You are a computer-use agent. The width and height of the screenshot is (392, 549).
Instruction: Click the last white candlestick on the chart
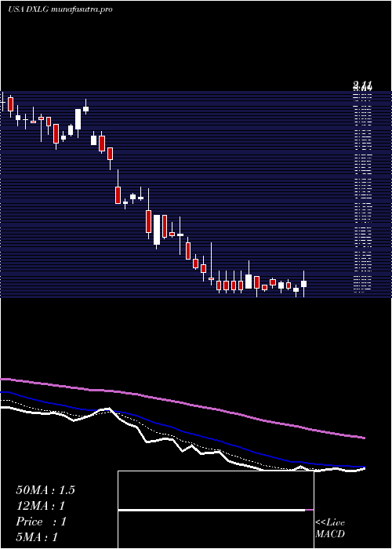pos(304,284)
